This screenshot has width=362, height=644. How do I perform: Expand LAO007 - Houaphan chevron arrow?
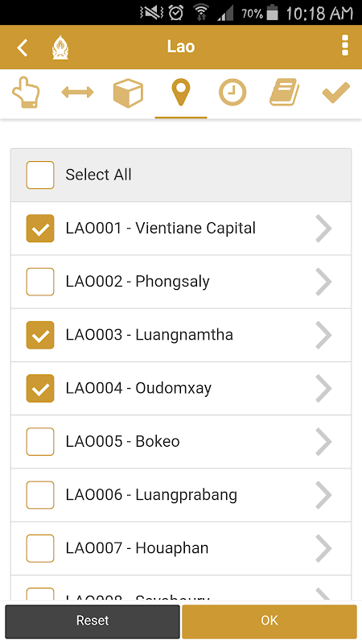tap(324, 548)
